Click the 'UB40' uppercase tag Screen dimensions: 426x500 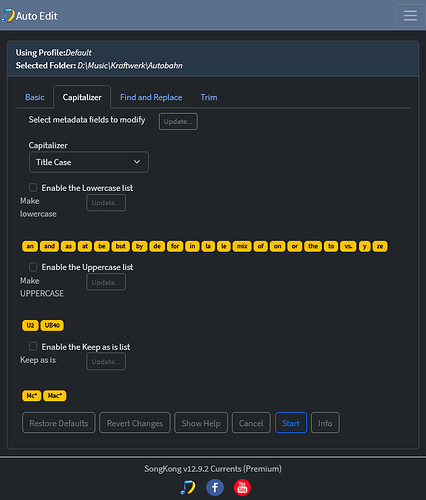52,325
